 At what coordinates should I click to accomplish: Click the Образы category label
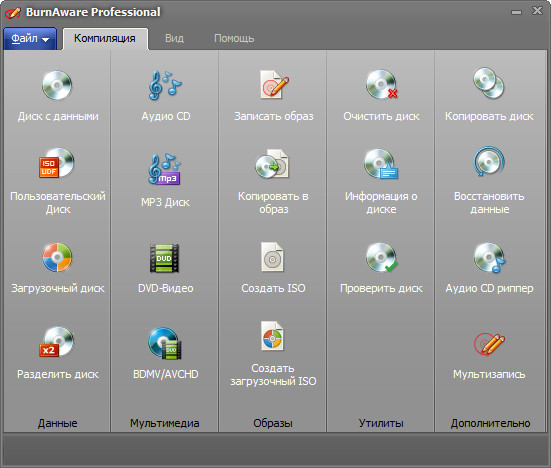coord(273,423)
